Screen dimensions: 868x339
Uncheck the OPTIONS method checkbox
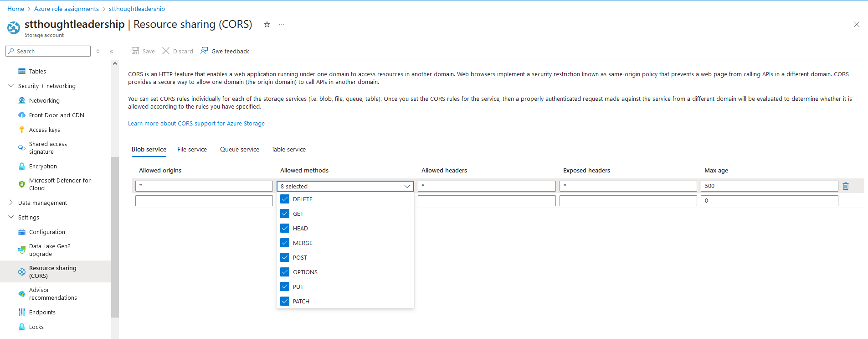(285, 272)
